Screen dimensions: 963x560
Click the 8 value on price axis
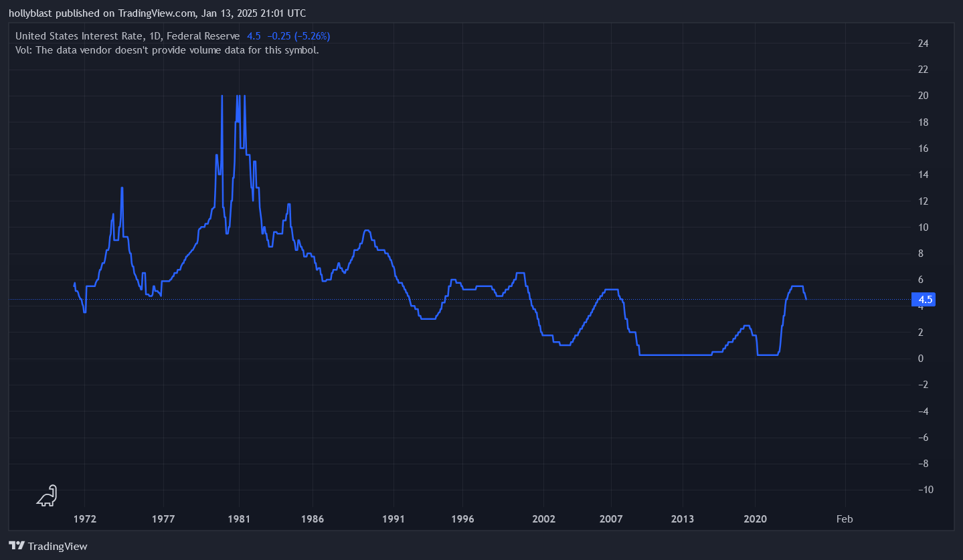[x=921, y=254]
